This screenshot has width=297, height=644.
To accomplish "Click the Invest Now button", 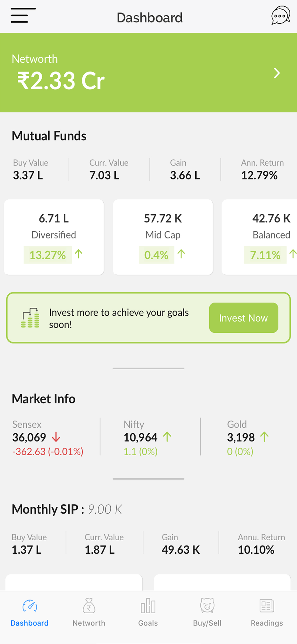I will 243,318.
